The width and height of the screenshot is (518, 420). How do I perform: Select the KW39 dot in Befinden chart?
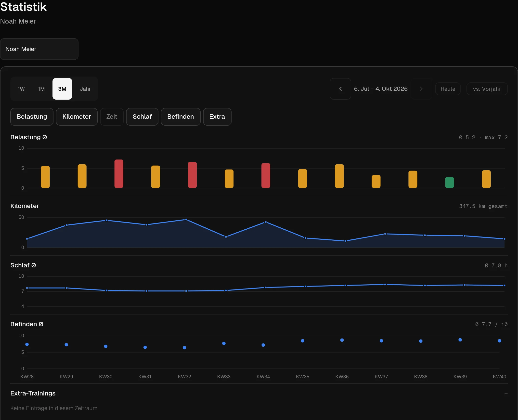pos(460,340)
